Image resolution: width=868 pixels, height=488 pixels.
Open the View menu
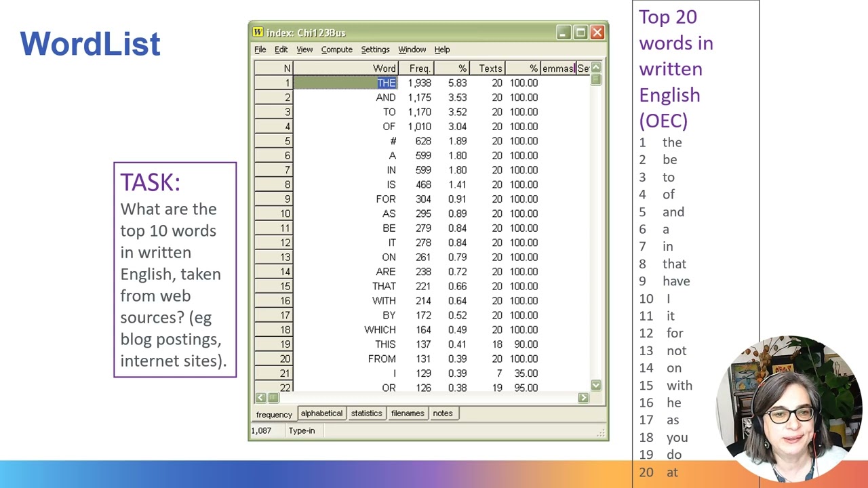(x=304, y=49)
